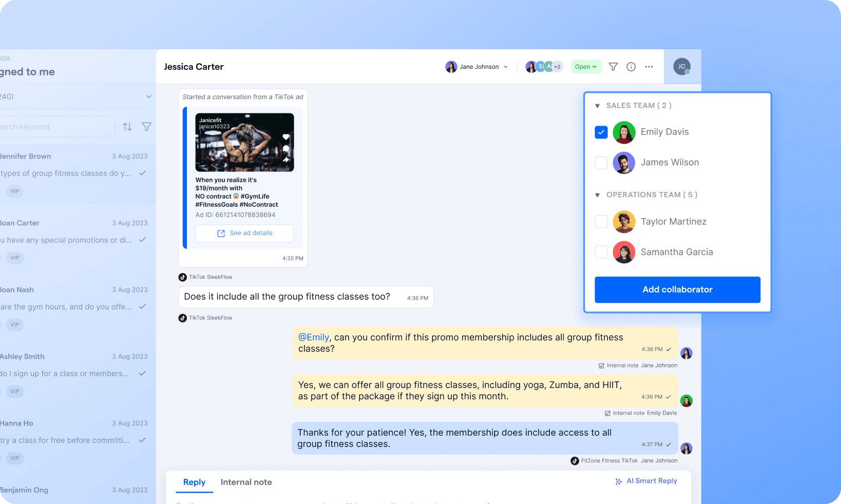Check James Wilson as collaborator
Image resolution: width=841 pixels, height=504 pixels.
pos(601,163)
